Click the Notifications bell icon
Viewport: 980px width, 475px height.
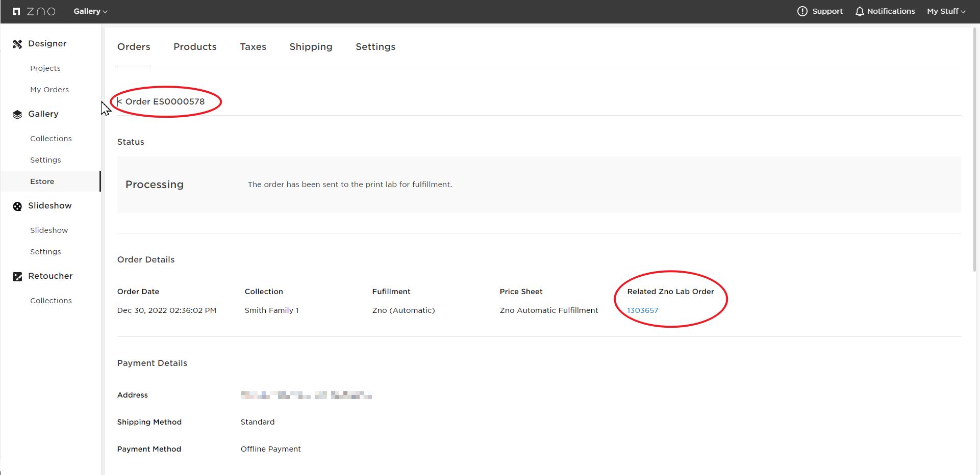pyautogui.click(x=860, y=11)
